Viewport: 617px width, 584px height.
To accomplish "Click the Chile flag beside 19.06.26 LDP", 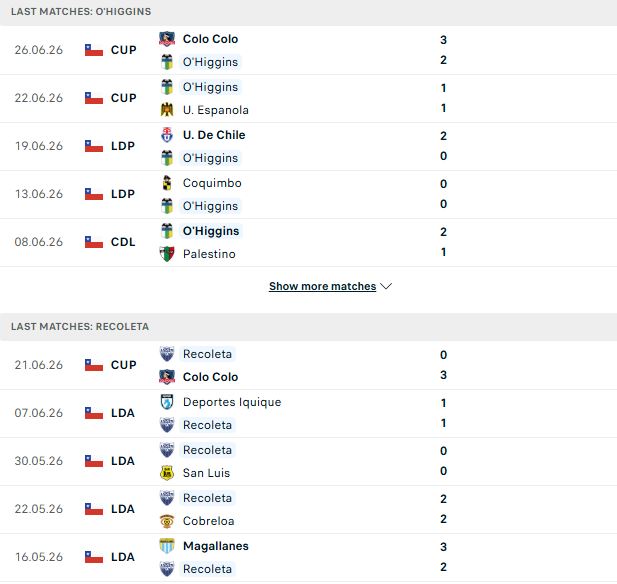I will (x=94, y=146).
